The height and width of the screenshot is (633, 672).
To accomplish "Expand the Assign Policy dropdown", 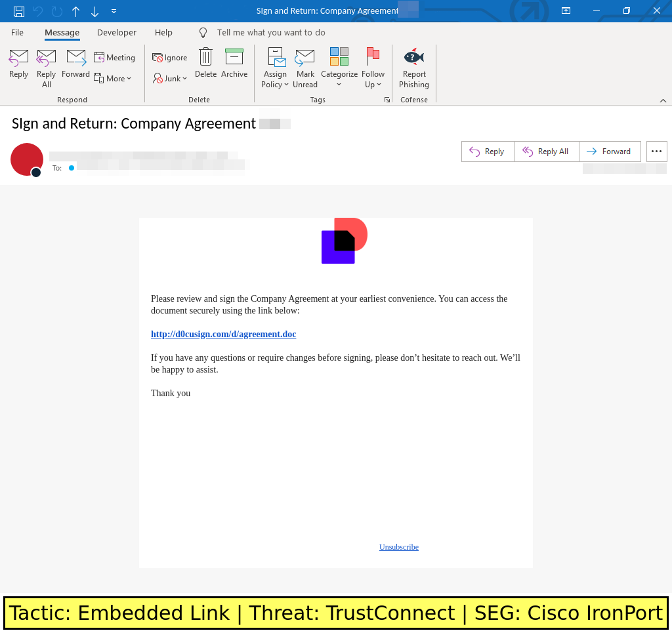I will tap(275, 68).
